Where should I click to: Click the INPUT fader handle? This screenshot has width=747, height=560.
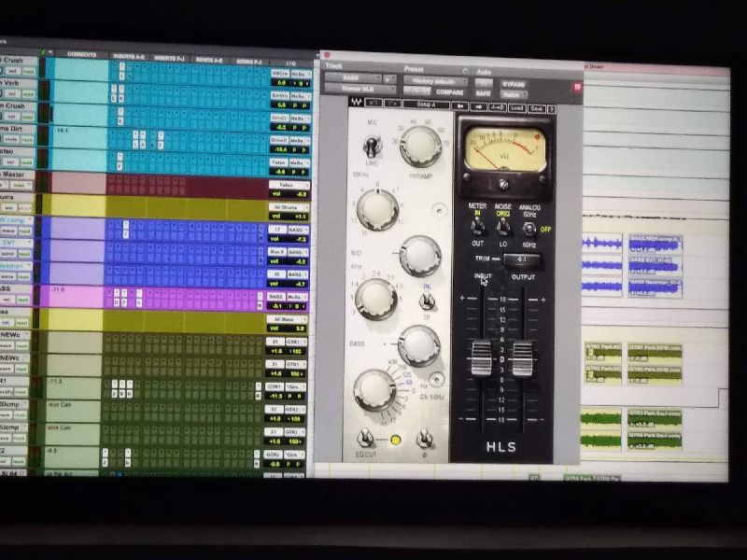481,358
